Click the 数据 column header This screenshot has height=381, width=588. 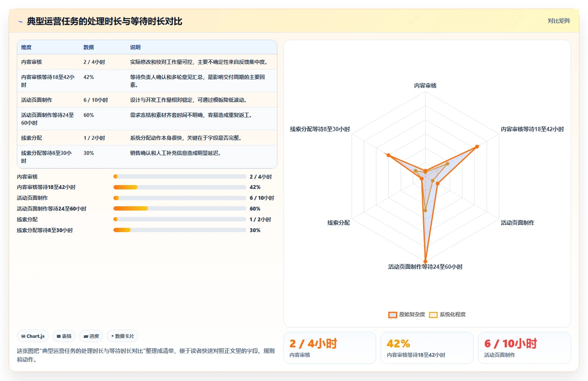tap(88, 47)
